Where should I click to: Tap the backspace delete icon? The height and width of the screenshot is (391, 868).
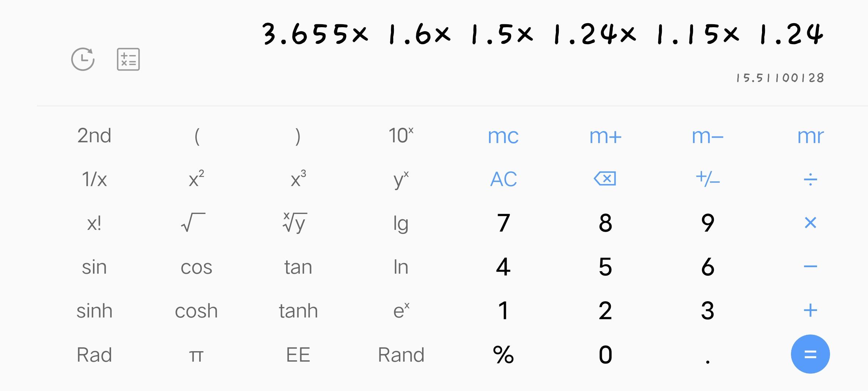605,179
